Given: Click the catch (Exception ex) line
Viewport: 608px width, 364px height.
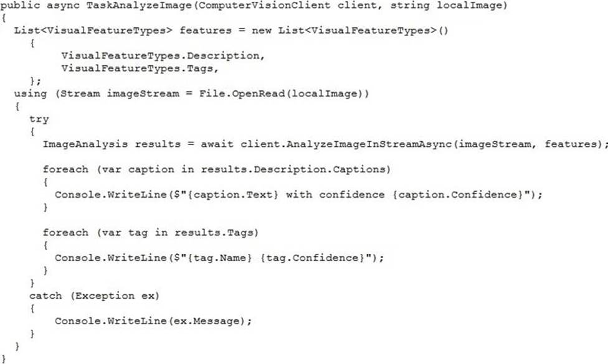Looking at the screenshot, I should pos(94,296).
